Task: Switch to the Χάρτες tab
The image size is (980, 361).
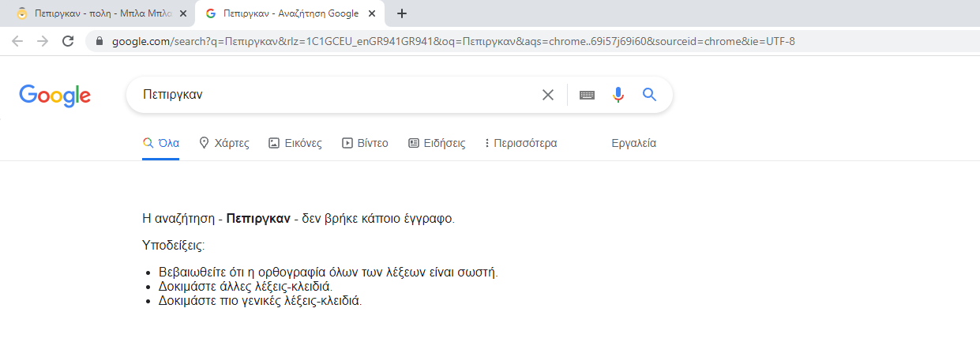Action: [223, 143]
